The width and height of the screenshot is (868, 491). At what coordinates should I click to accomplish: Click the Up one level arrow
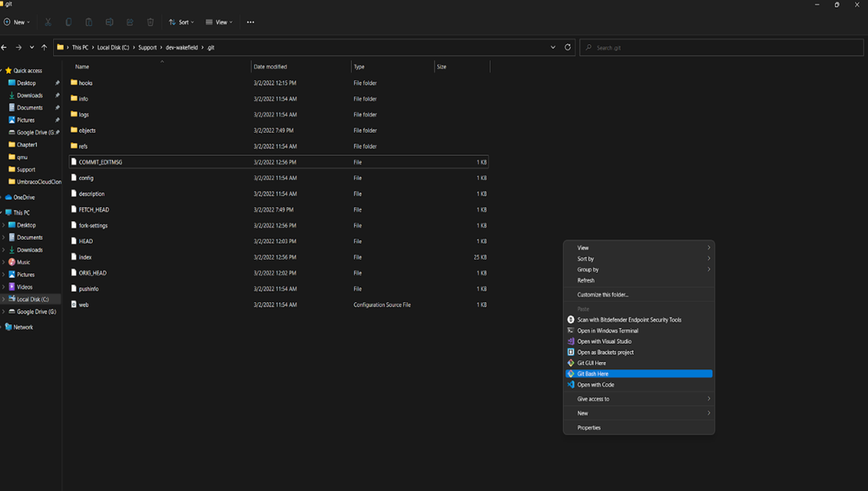coord(44,47)
